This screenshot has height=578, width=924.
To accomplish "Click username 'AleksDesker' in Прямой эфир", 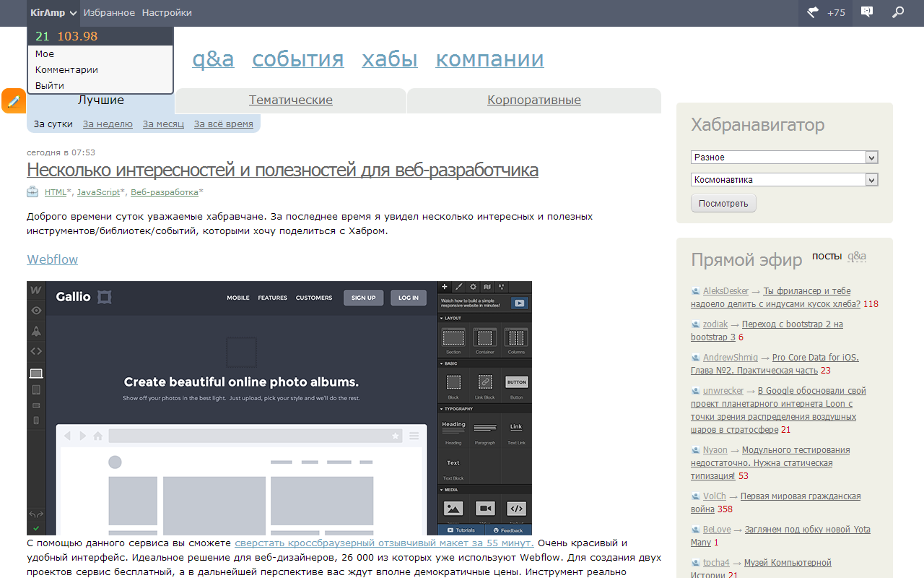I will pos(725,291).
